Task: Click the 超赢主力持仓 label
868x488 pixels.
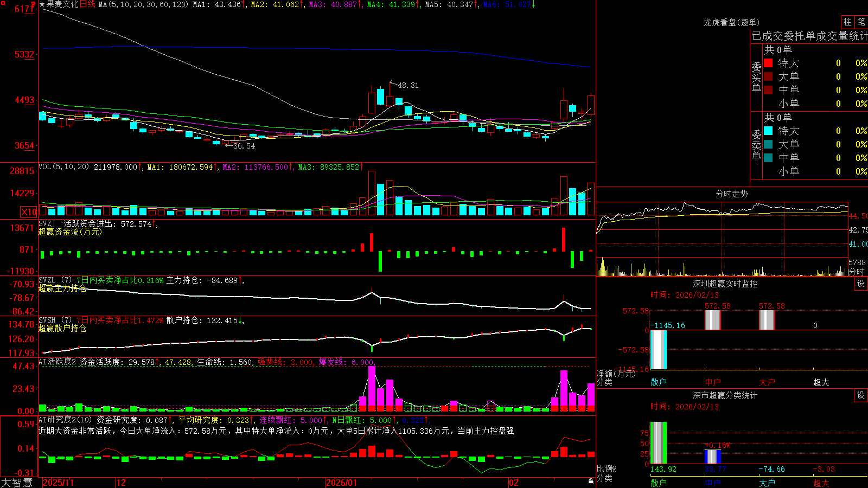Action: click(x=62, y=288)
